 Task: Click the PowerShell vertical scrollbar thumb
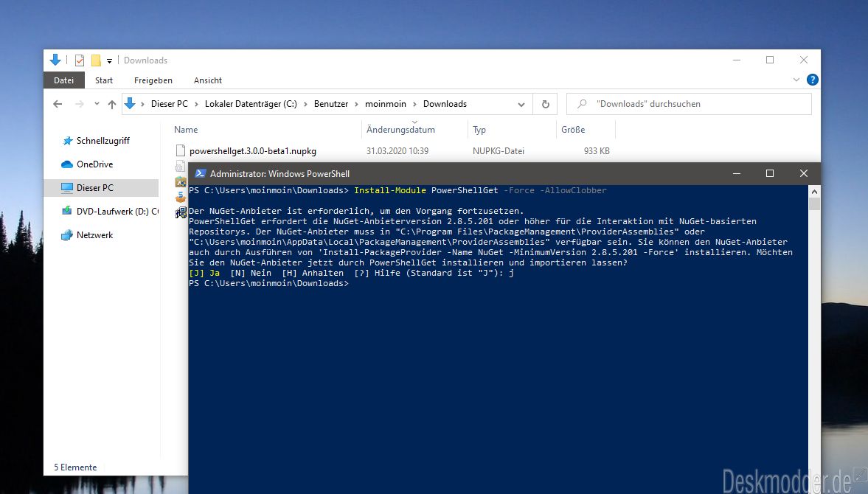pyautogui.click(x=813, y=203)
